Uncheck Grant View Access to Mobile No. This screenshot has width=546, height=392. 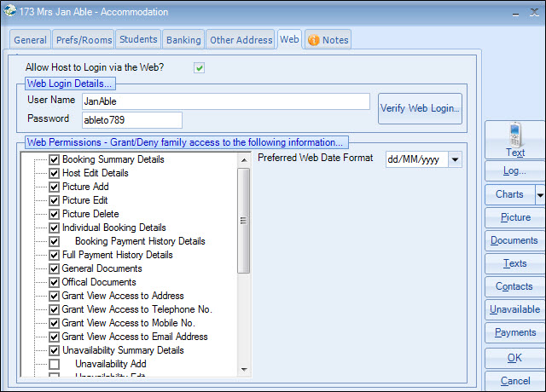pyautogui.click(x=55, y=323)
